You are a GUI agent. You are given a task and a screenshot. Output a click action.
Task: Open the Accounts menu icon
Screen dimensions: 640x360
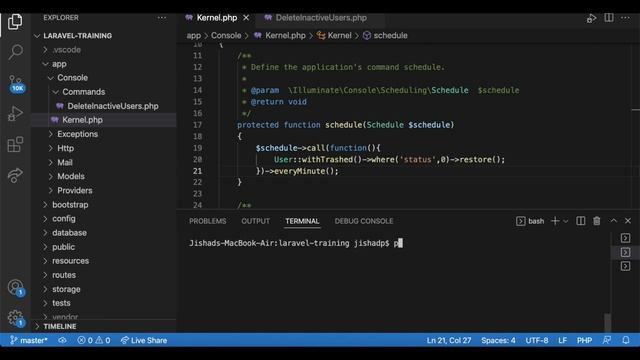(16, 288)
